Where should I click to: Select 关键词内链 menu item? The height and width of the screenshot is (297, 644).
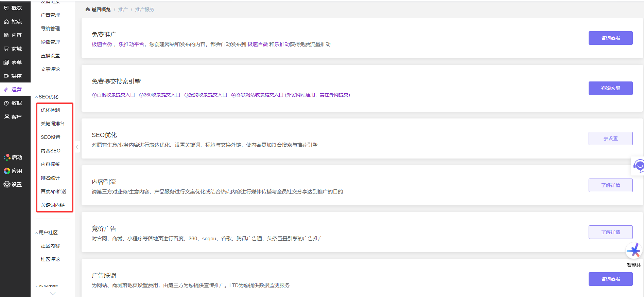tap(53, 205)
